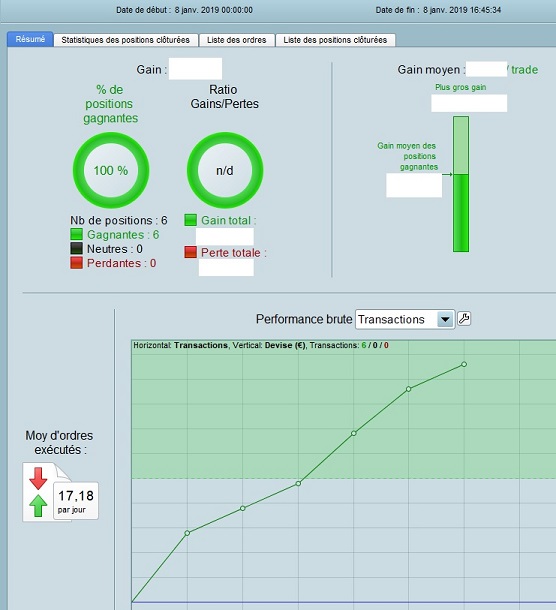Click the red down arrow orders icon
The image size is (556, 610).
coord(38,478)
